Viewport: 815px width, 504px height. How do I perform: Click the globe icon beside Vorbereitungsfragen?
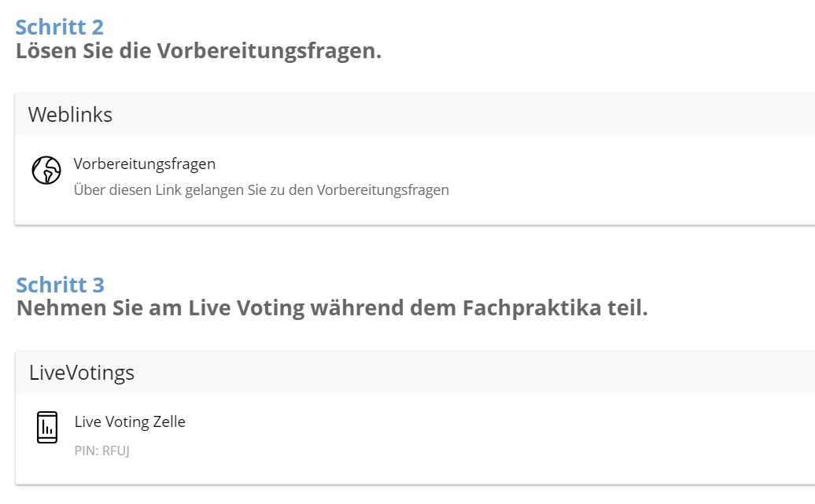pyautogui.click(x=46, y=171)
